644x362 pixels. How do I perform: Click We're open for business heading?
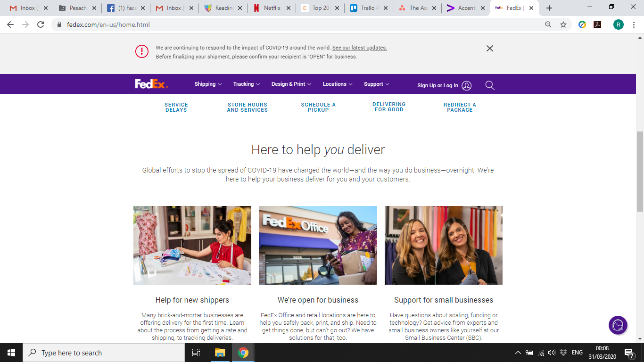tap(318, 300)
